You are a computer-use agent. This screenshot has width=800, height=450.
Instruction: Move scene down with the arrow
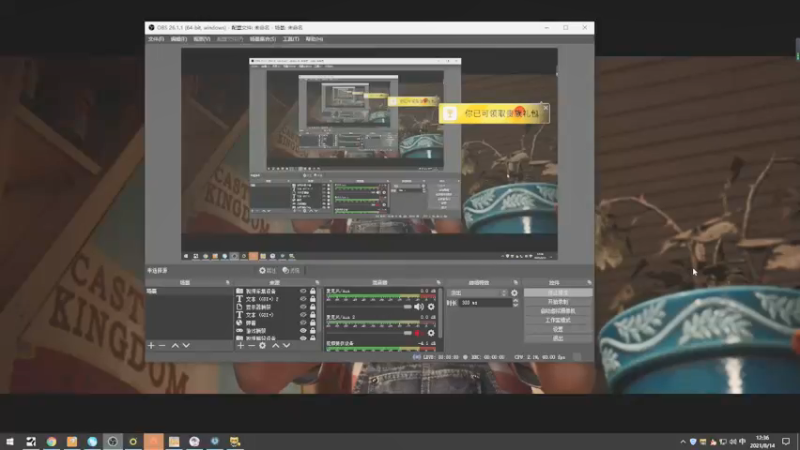pos(186,346)
